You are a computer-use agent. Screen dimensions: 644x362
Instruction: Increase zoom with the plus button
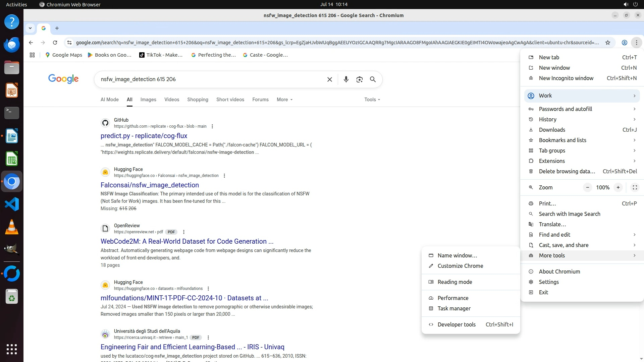618,187
